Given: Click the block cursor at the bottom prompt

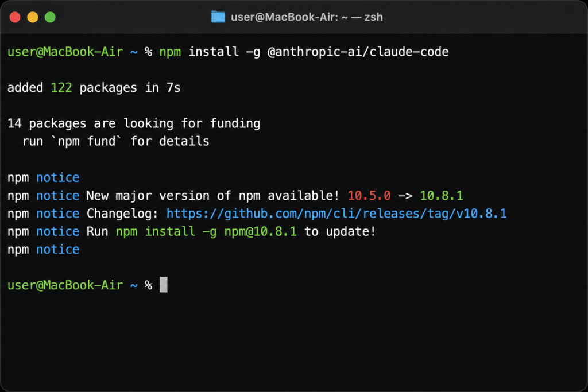Looking at the screenshot, I should pos(164,285).
